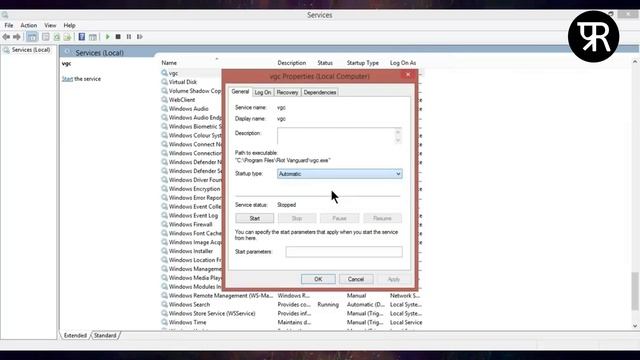Click the gear icon beside Virtual Disk
640x360 pixels.
(x=164, y=82)
